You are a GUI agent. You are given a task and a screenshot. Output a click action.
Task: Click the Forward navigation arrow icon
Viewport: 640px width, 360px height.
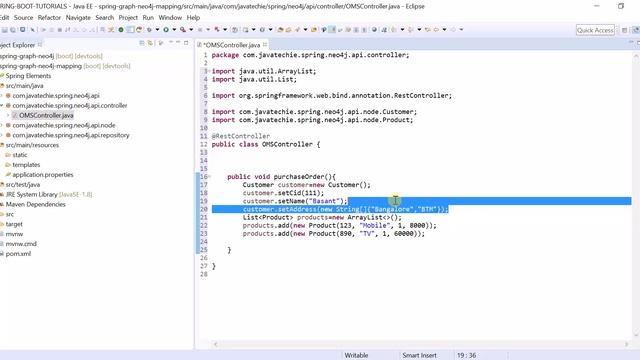pos(453,29)
